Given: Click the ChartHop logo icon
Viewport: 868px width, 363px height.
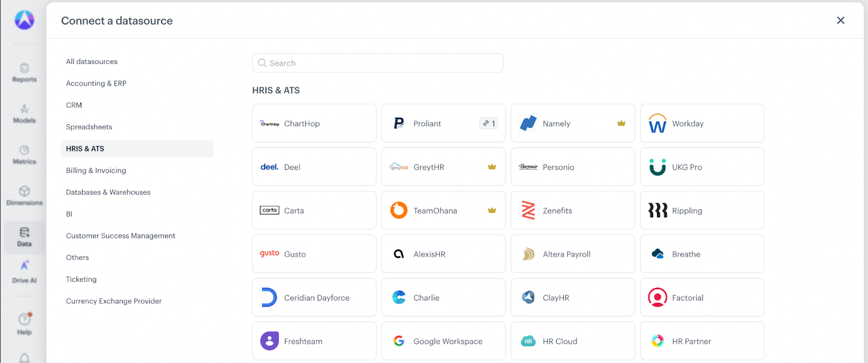Looking at the screenshot, I should [x=270, y=124].
